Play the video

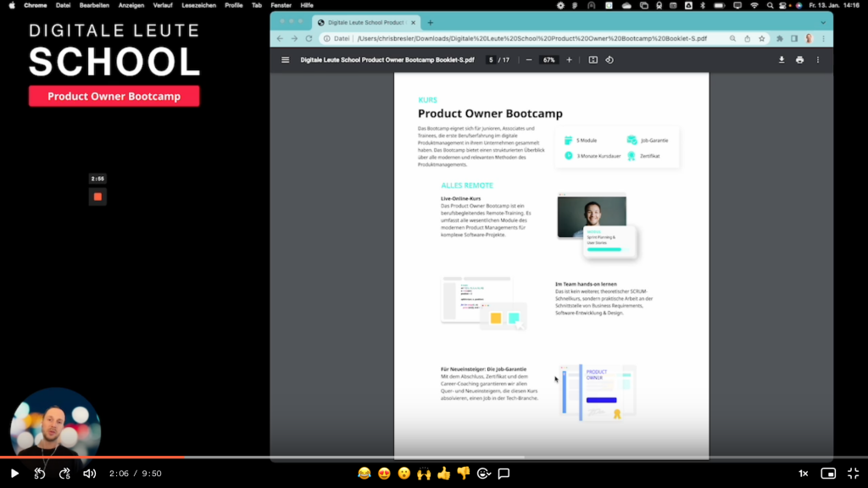[15, 474]
